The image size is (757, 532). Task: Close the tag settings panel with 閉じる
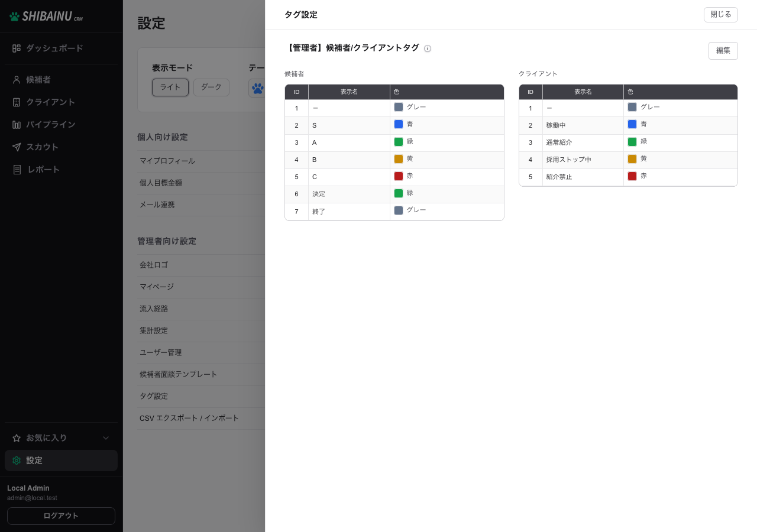pyautogui.click(x=721, y=15)
